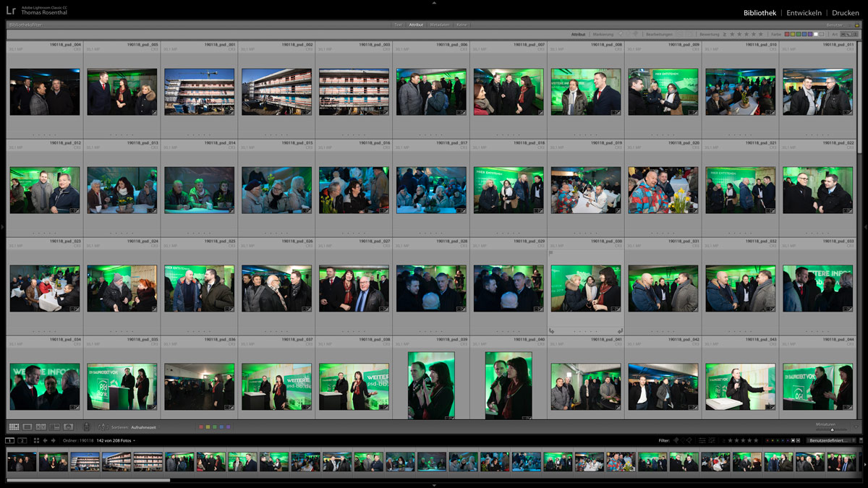Toggle the filter lock in Library Filter bar
This screenshot has height=488, width=868.
coord(857,25)
